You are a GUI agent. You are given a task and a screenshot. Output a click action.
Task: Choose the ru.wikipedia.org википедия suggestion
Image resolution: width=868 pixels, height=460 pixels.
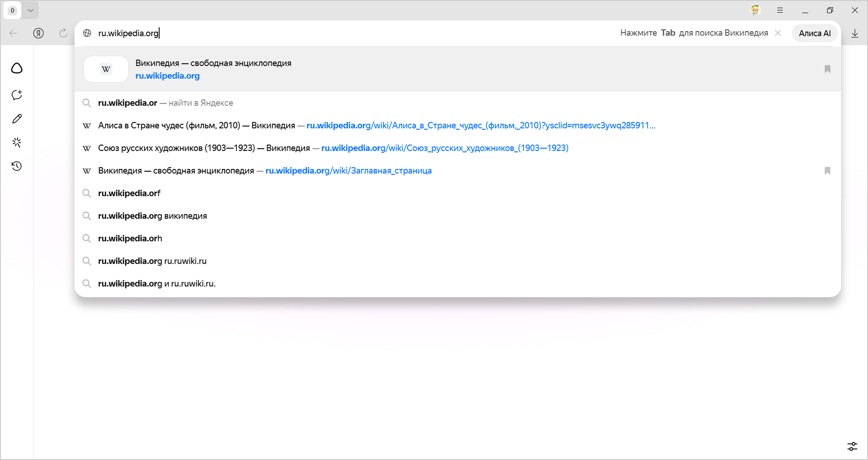(458, 215)
